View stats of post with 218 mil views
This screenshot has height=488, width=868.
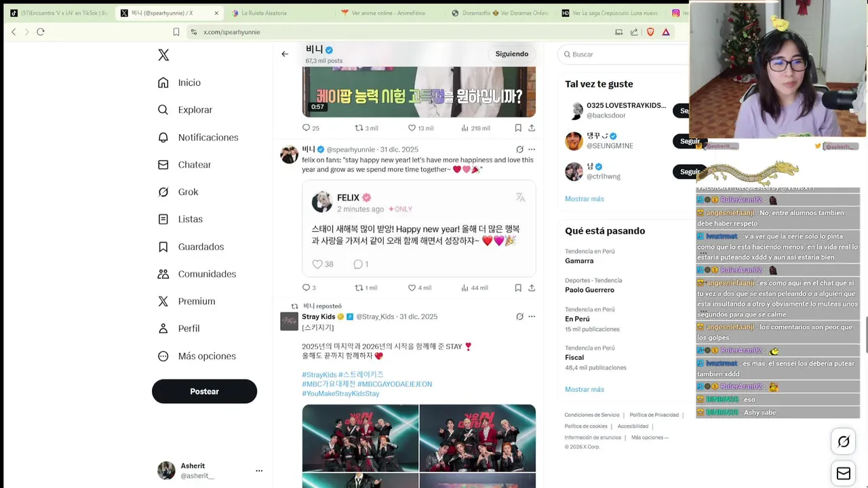pos(475,127)
